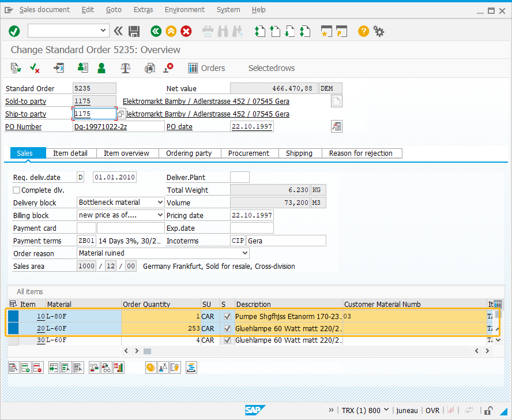The width and height of the screenshot is (512, 420).
Task: Go to the last page icon
Action: [305, 31]
